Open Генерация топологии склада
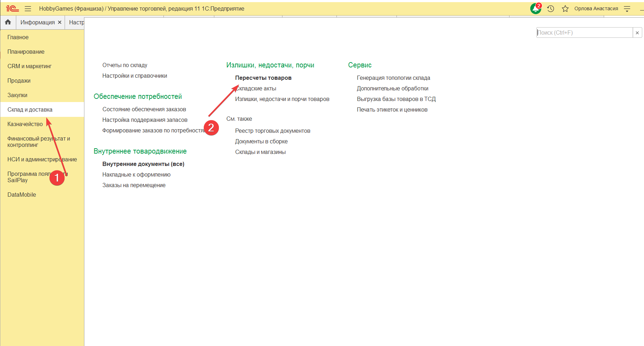Image resolution: width=644 pixels, height=346 pixels. point(393,78)
